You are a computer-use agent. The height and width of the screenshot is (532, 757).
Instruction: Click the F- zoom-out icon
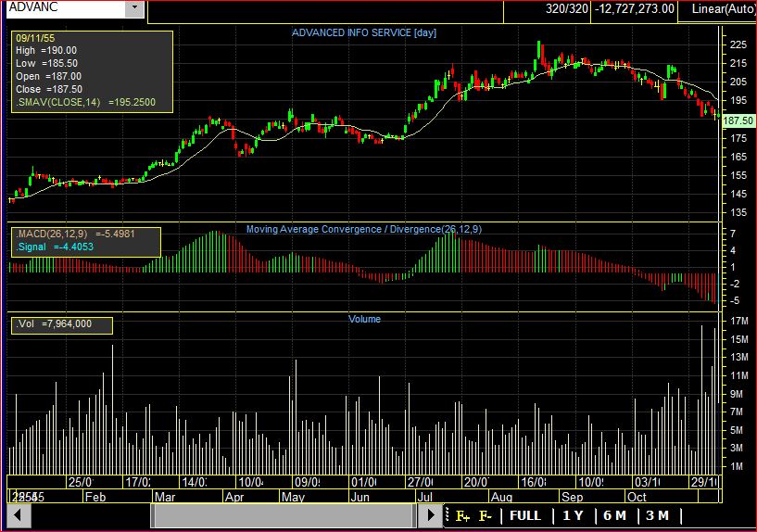[x=486, y=516]
